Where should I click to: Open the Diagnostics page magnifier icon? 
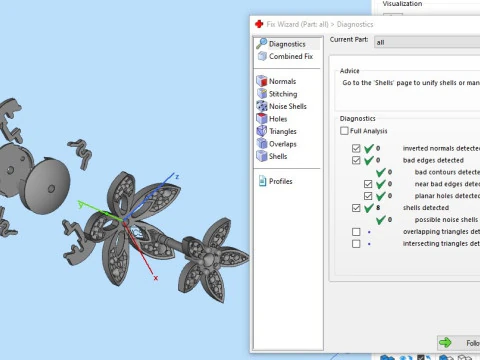261,44
